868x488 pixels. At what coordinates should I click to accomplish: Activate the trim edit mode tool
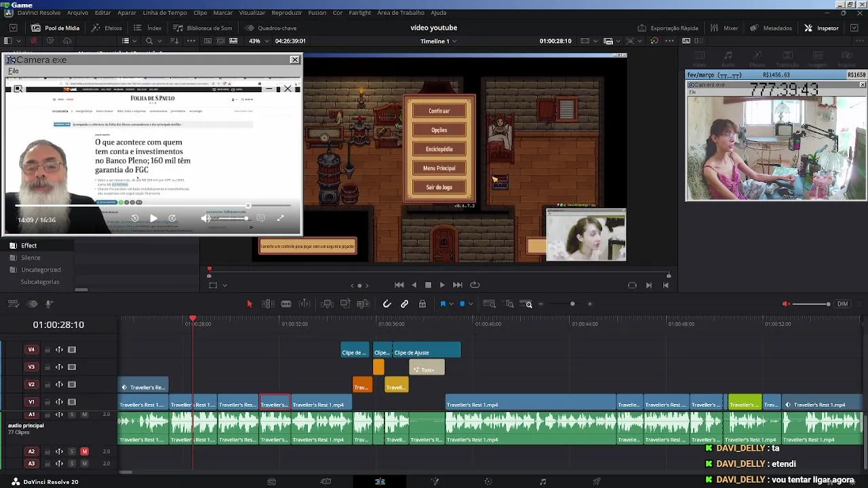pyautogui.click(x=268, y=304)
